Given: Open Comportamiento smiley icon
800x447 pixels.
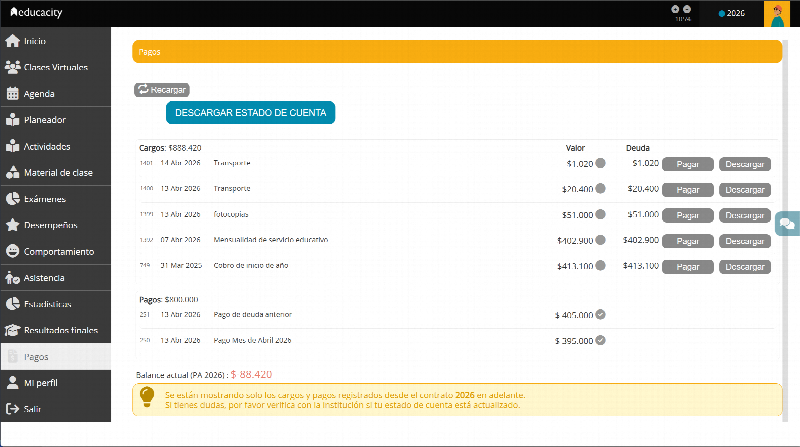Looking at the screenshot, I should pos(12,251).
